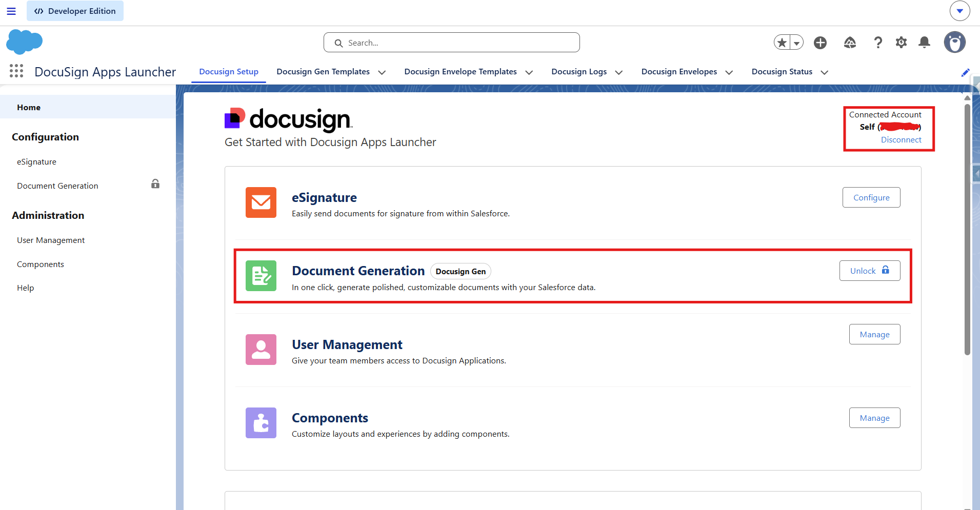Viewport: 980px width, 510px height.
Task: Click the pencil edit navigation icon
Action: click(x=965, y=72)
